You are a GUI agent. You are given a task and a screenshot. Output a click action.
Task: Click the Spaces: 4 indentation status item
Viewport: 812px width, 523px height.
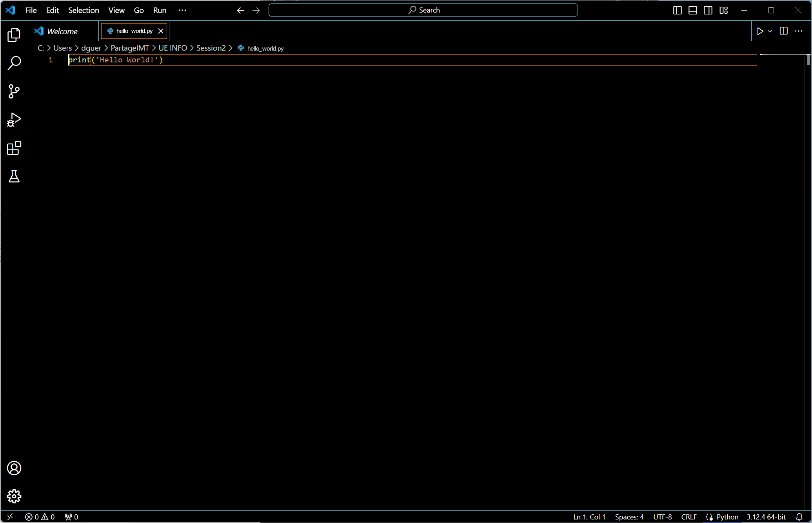629,517
